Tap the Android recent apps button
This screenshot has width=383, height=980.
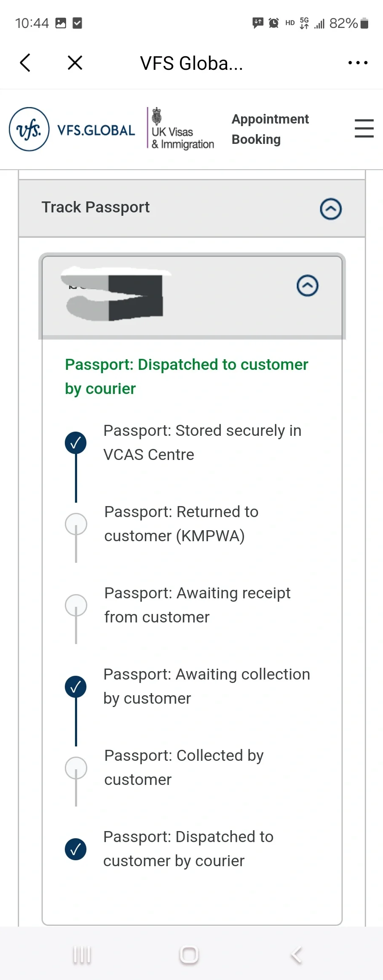pyautogui.click(x=82, y=955)
